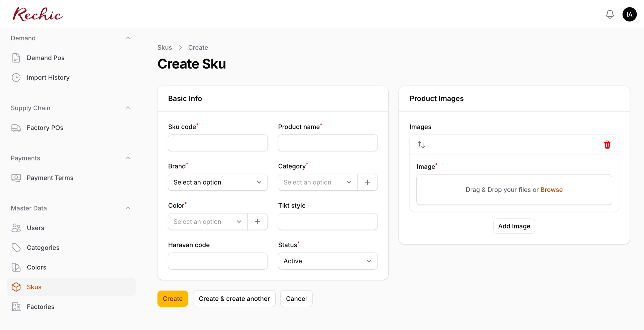Add new color with plus button
The width and height of the screenshot is (644, 330).
pyautogui.click(x=257, y=221)
